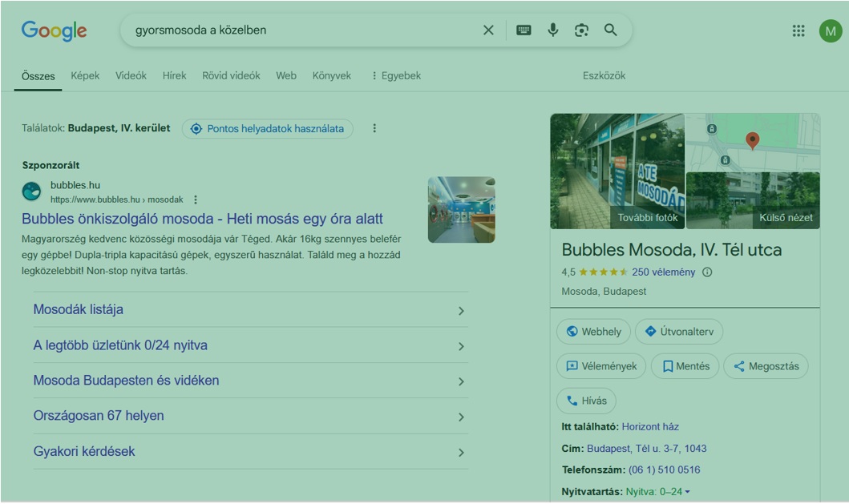The height and width of the screenshot is (504, 849).
Task: Open the Google apps grid icon
Action: [x=798, y=30]
